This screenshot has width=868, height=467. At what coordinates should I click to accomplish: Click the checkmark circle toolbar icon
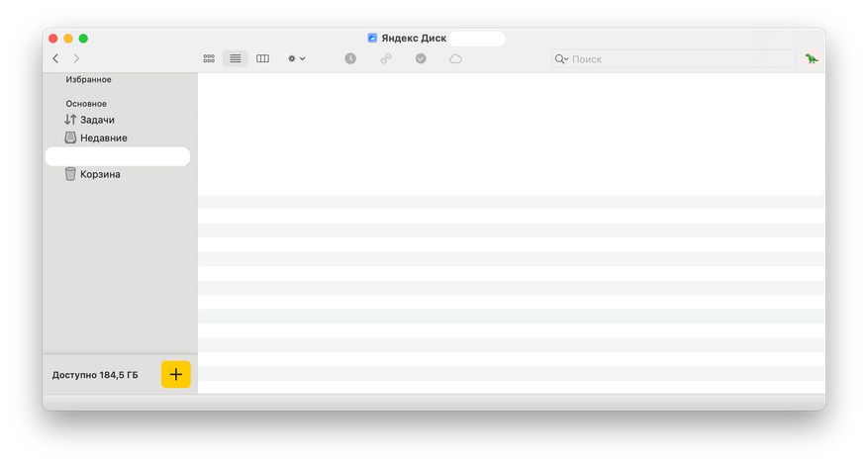(421, 58)
